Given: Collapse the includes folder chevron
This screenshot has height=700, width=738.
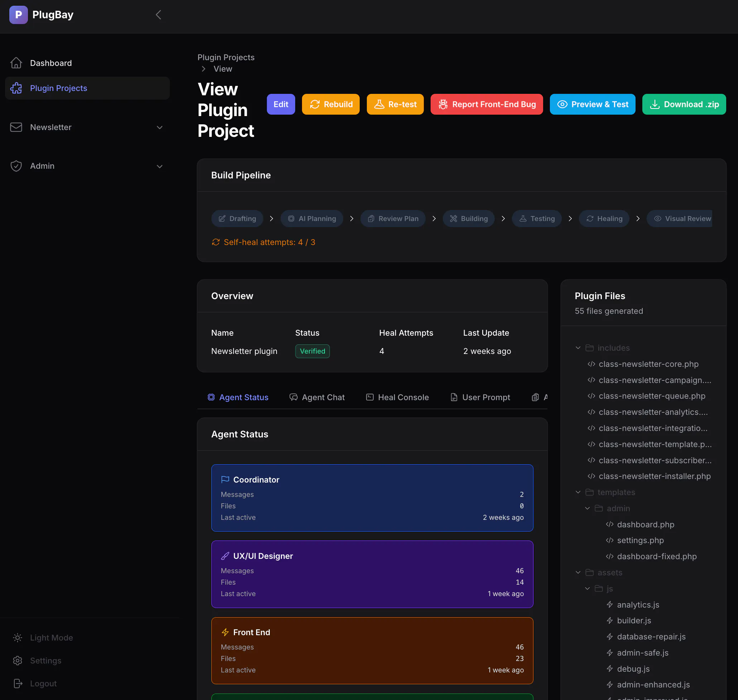Looking at the screenshot, I should click(578, 348).
